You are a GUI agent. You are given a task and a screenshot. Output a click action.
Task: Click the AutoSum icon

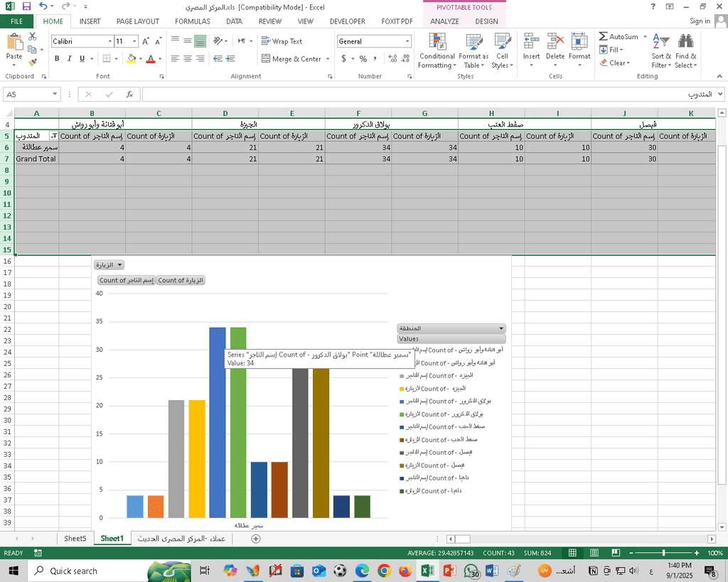[604, 37]
